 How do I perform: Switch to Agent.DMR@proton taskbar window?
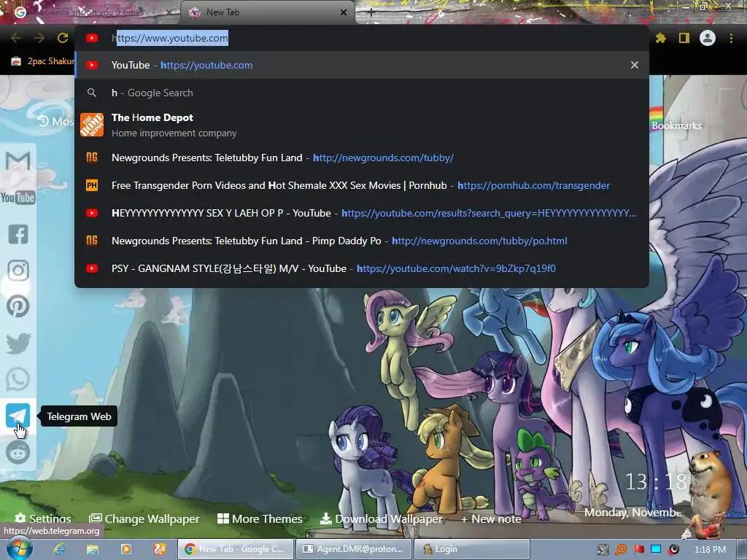tap(353, 549)
